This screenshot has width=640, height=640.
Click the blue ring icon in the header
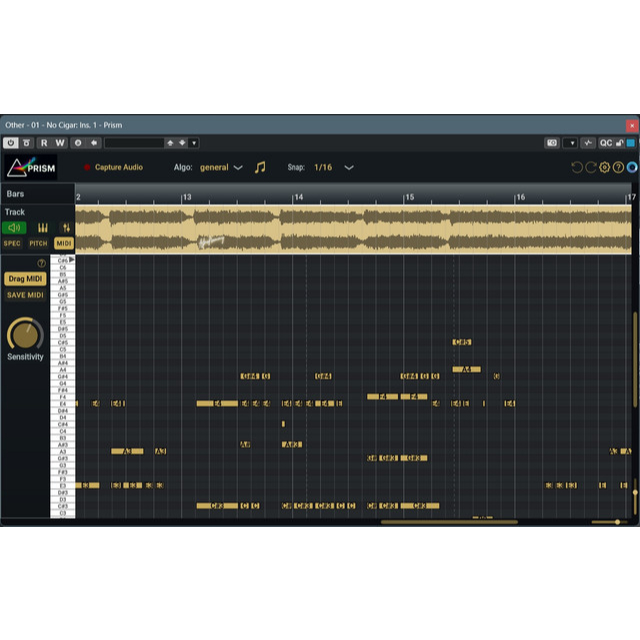point(632,167)
